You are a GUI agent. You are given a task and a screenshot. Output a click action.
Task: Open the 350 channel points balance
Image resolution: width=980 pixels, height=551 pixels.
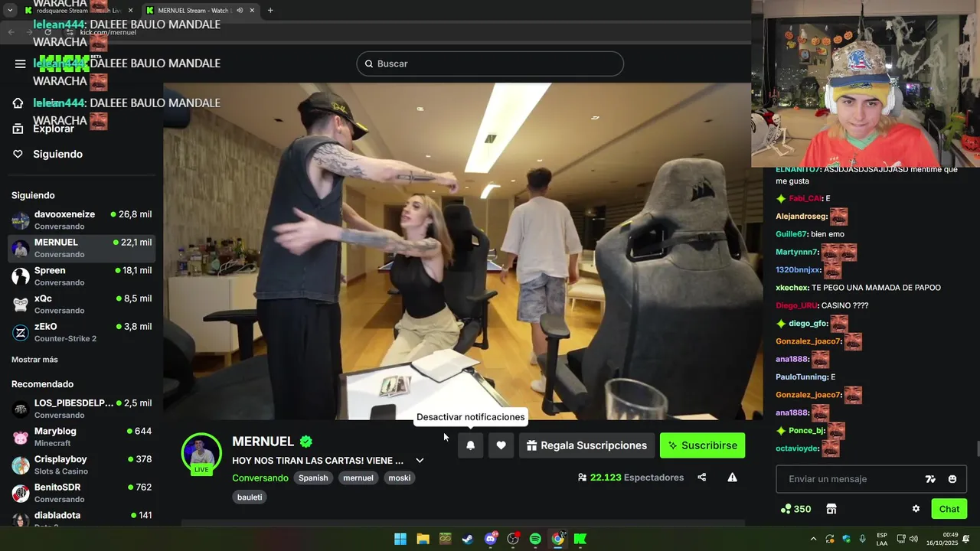pyautogui.click(x=795, y=509)
